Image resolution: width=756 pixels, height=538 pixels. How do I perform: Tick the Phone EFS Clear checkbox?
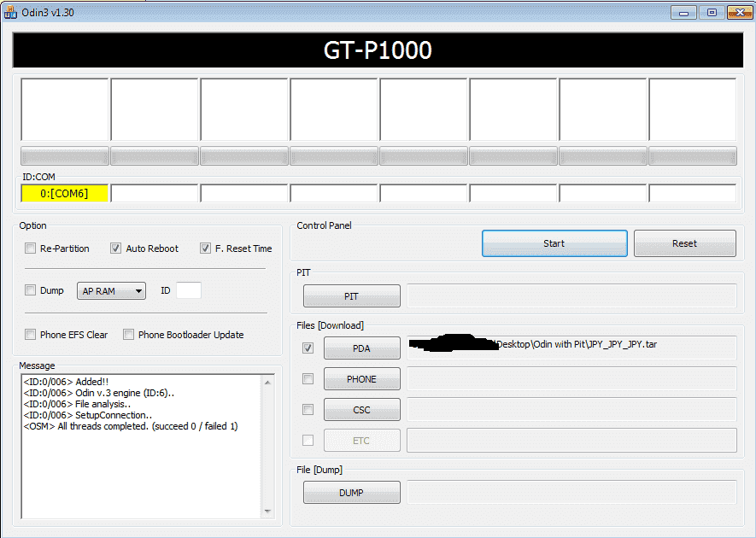click(x=31, y=335)
